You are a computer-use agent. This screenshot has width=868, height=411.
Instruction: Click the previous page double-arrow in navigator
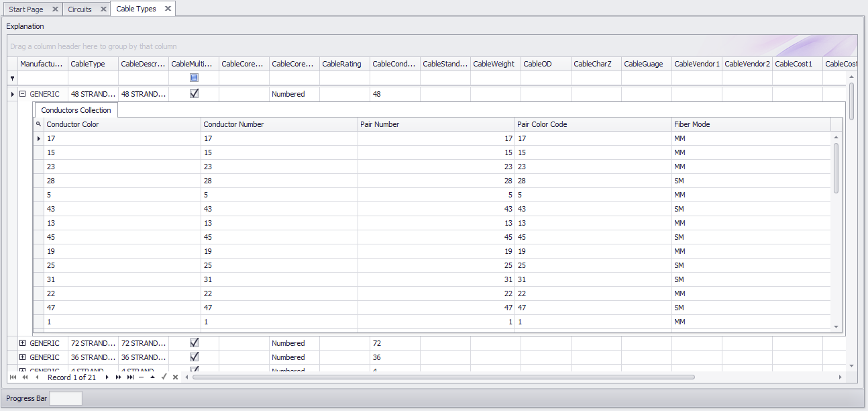(25, 377)
